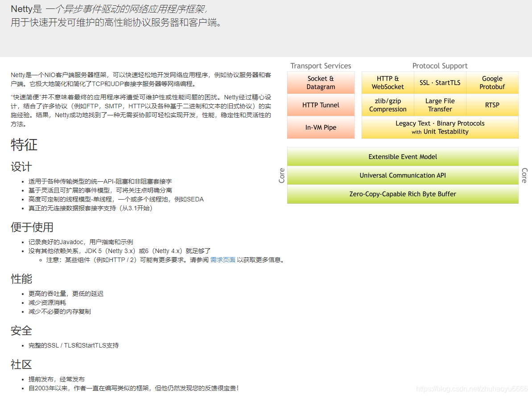Viewport: 532px width, 397px height.
Task: Click the Extensible Event Model bar
Action: 402,156
